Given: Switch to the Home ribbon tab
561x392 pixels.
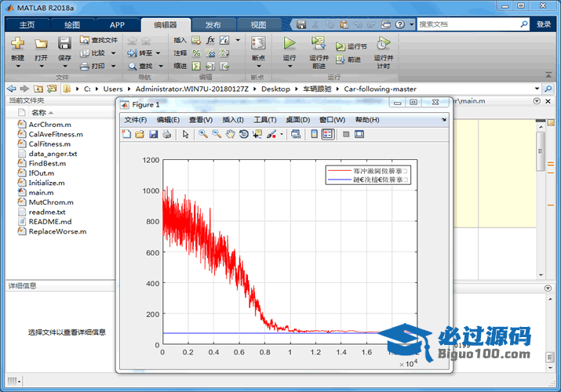Looking at the screenshot, I should click(x=27, y=25).
